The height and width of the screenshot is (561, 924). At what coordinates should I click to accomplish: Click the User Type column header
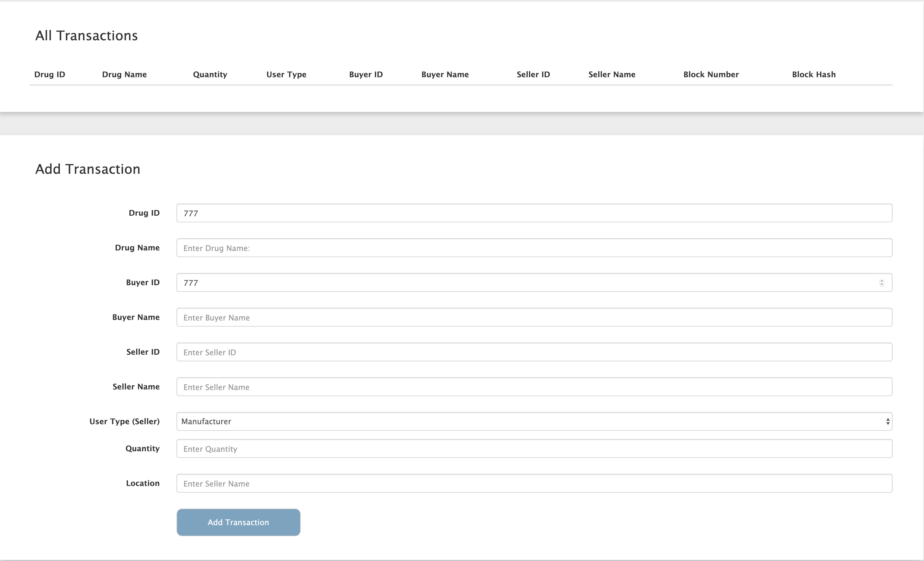tap(286, 74)
